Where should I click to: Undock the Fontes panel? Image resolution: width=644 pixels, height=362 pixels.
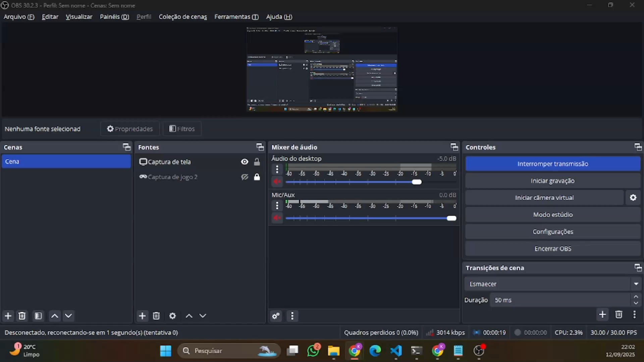[260, 147]
